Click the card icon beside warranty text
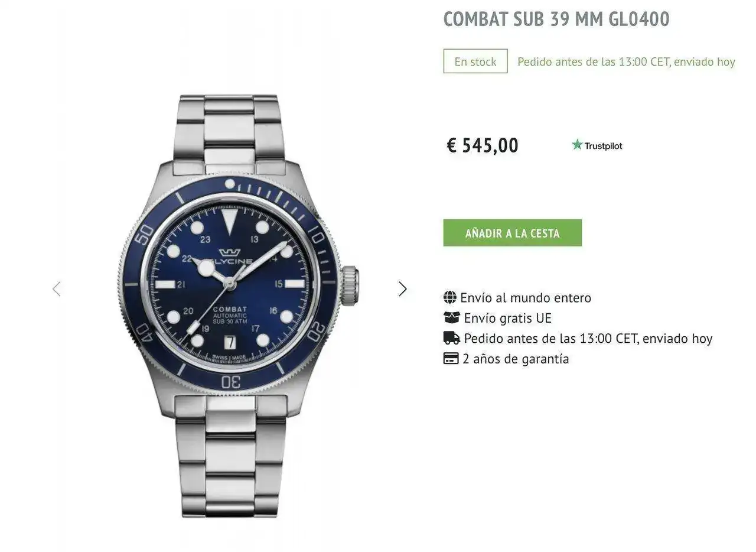Viewport: 756px width, 552px height. point(451,359)
